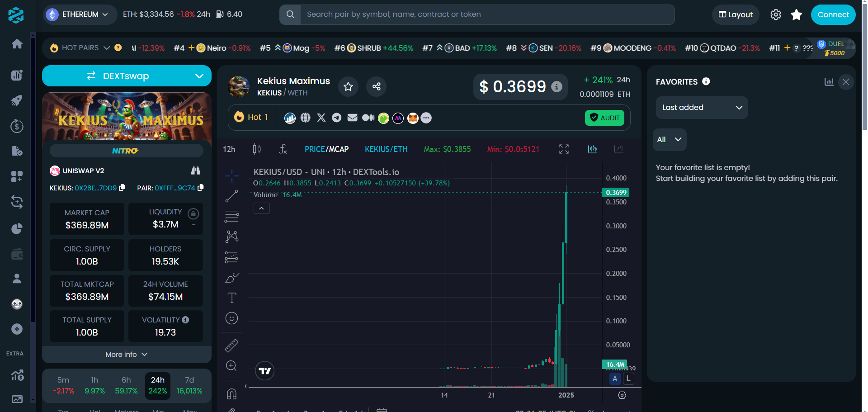Close the Favorites panel
This screenshot has width=868, height=412.
[846, 82]
